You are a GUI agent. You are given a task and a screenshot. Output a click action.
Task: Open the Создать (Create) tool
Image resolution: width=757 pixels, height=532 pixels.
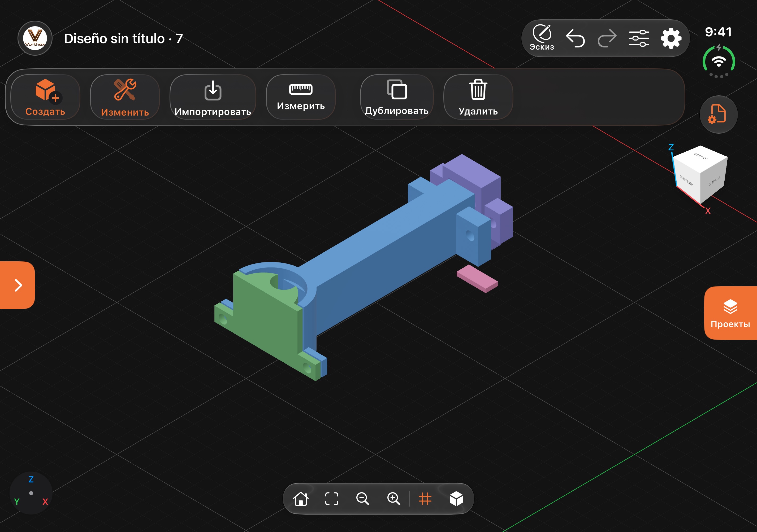(45, 97)
